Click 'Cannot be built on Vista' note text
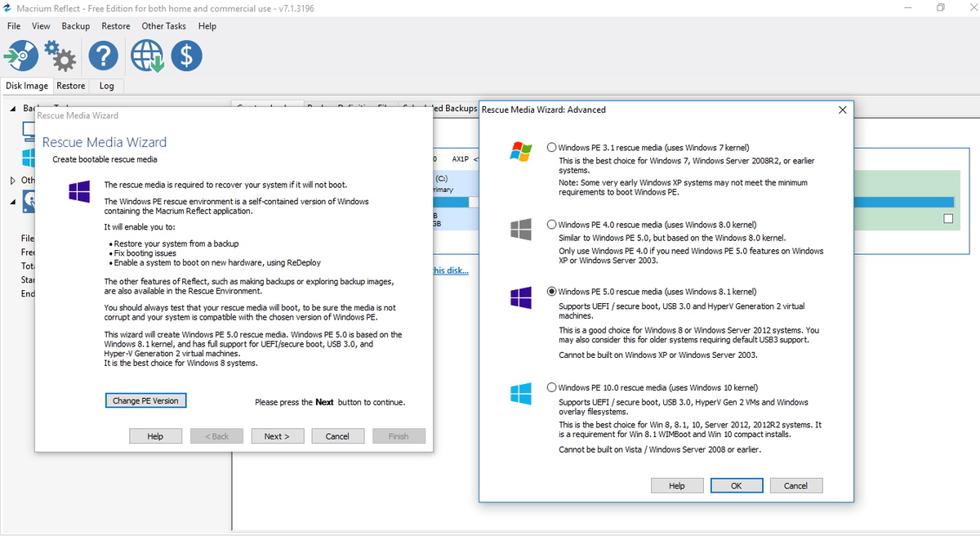 point(660,449)
